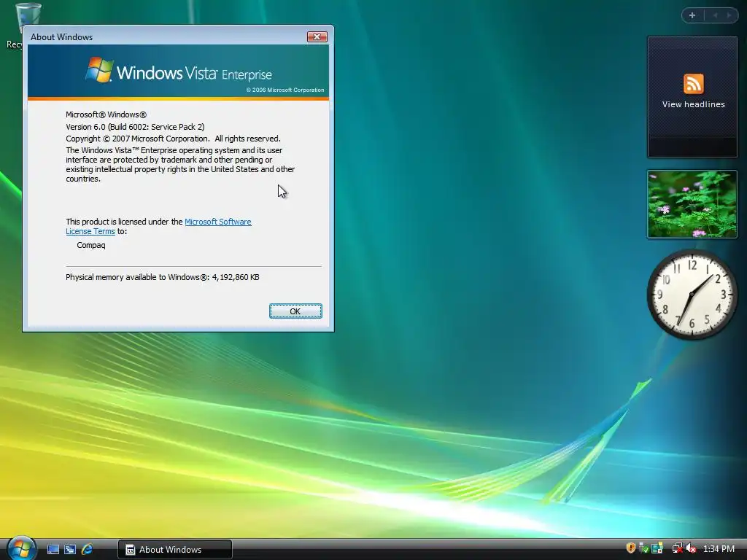Select About Windows taskbar button
The width and height of the screenshot is (747, 560).
point(175,550)
